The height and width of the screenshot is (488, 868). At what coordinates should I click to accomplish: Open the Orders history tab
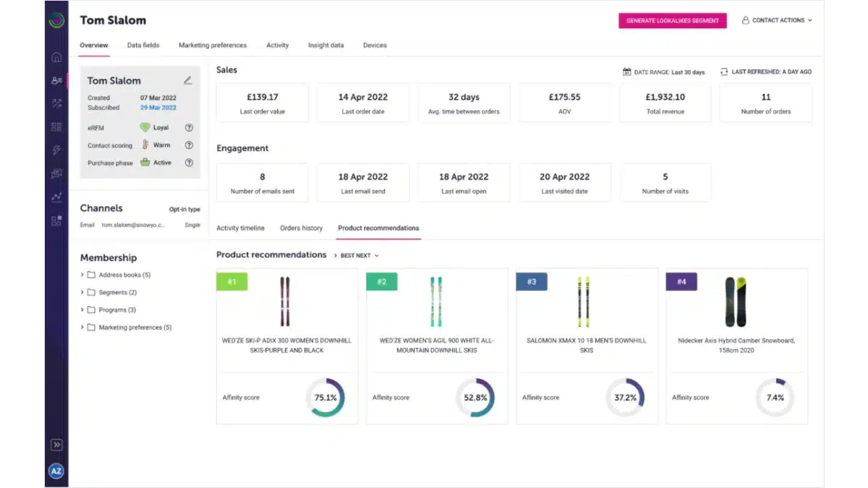pos(302,228)
